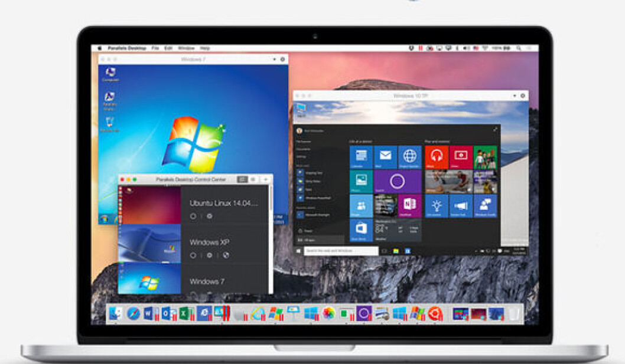Screen dimensions: 625x364
Task: Open the OneNote tile
Action: pos(410,206)
